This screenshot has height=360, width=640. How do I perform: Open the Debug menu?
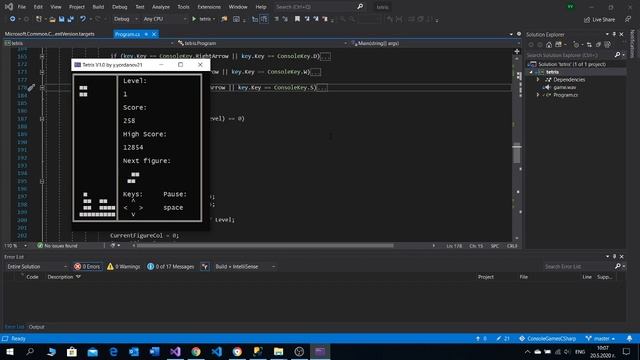120,7
